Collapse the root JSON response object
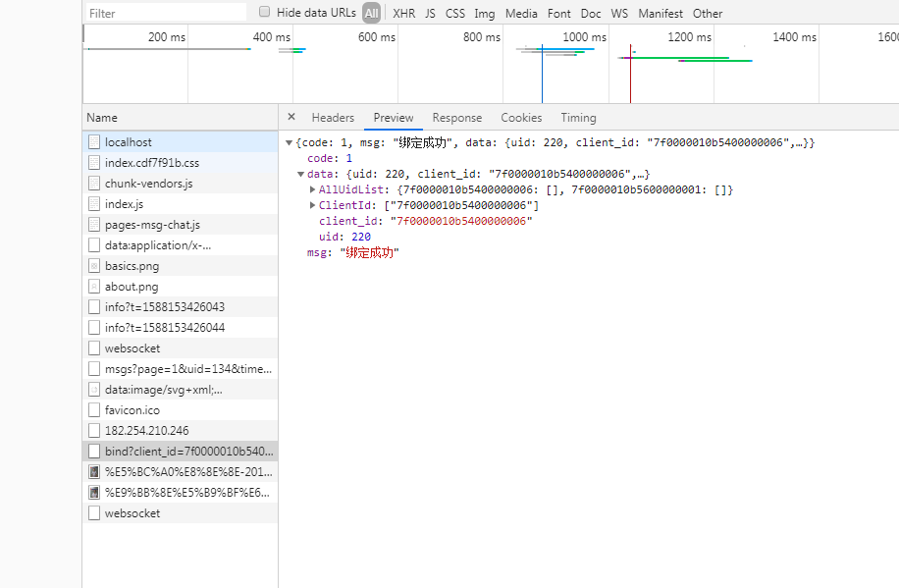The height and width of the screenshot is (588, 899). (289, 143)
